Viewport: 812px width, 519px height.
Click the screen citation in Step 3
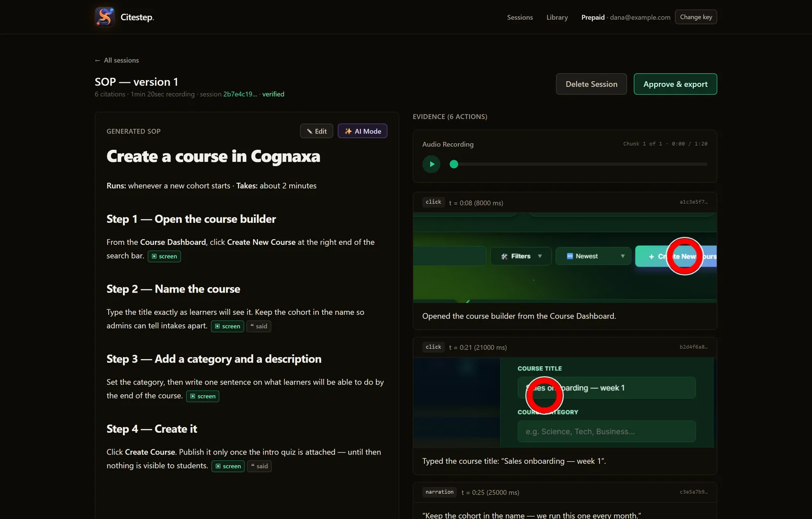(203, 396)
